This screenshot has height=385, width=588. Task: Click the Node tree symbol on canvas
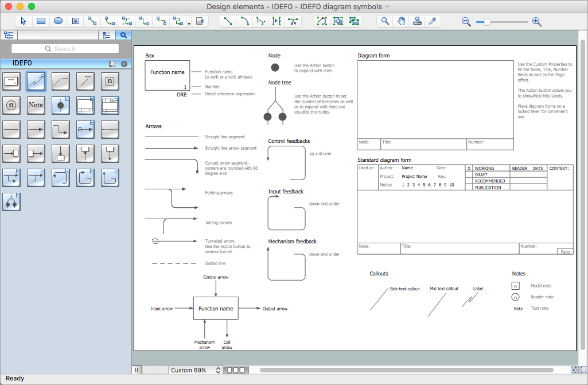[x=275, y=107]
